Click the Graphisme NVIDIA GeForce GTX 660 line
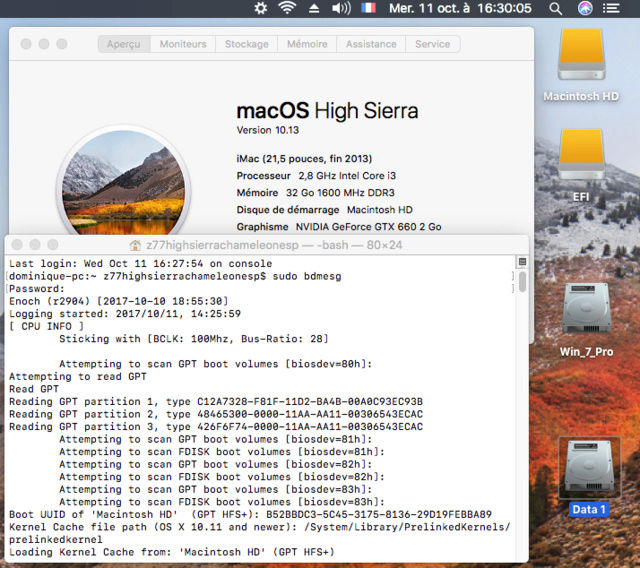The height and width of the screenshot is (568, 640). tap(339, 227)
